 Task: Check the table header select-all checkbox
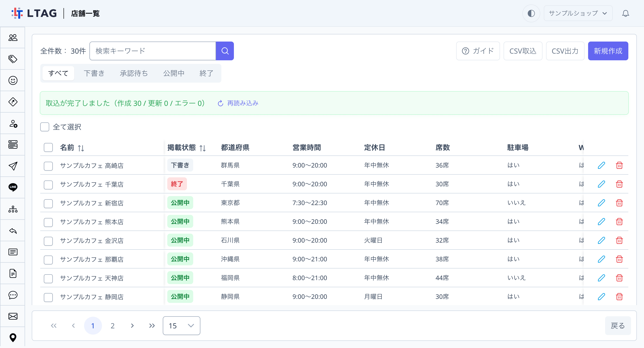[x=48, y=148]
